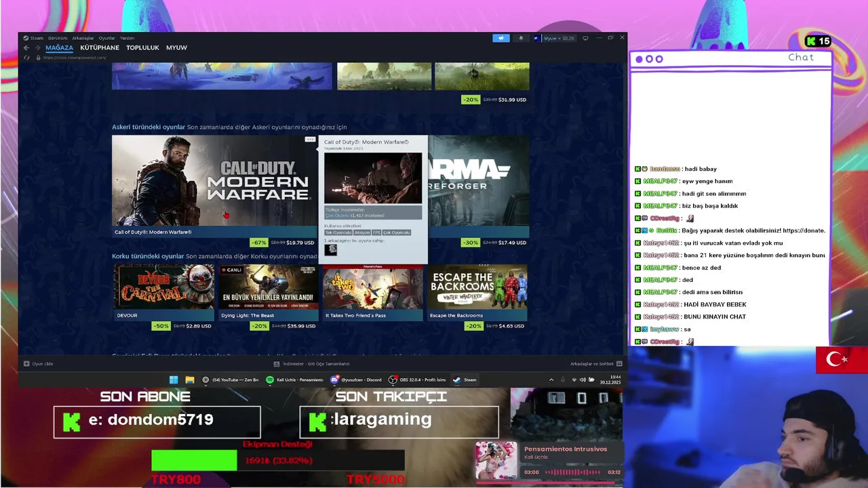Open the volume tray icon
Screen dimensions: 868x488
[x=583, y=380]
